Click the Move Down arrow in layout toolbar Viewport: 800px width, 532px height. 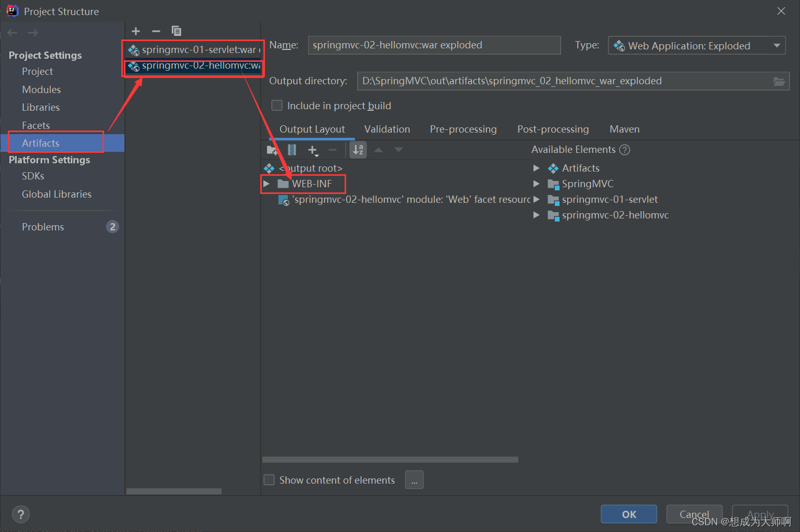tap(399, 150)
